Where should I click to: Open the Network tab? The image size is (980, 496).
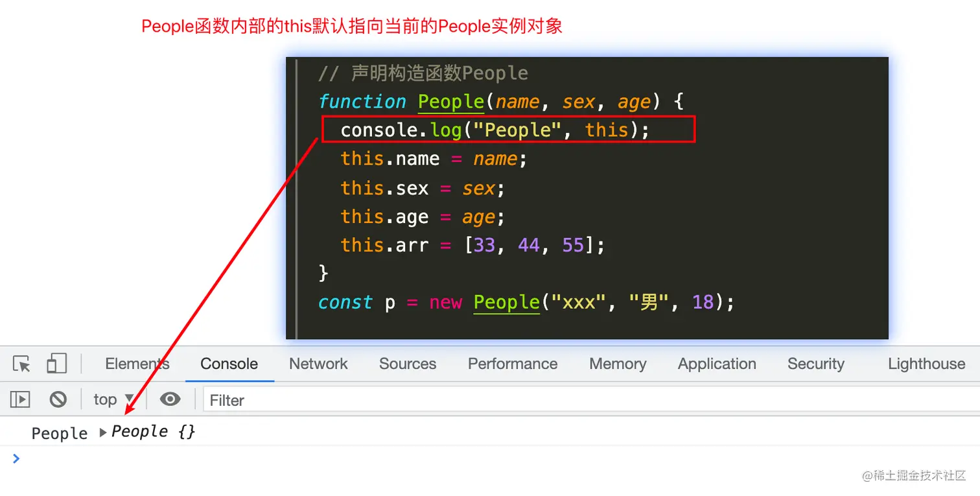[x=318, y=364]
